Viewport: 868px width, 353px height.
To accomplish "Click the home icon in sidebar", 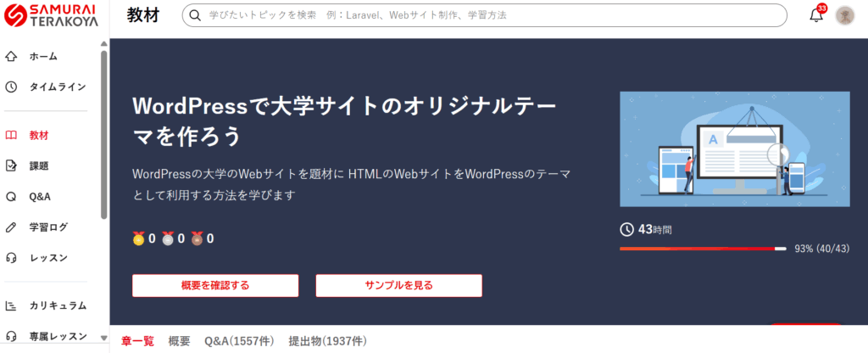I will tap(12, 57).
